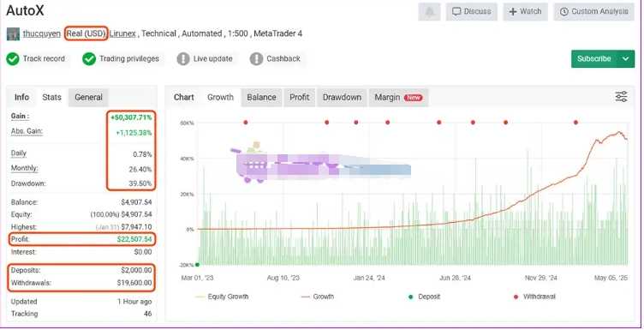Viewport: 644px width, 330px height.
Task: Click the Lirunex broker link
Action: (122, 33)
